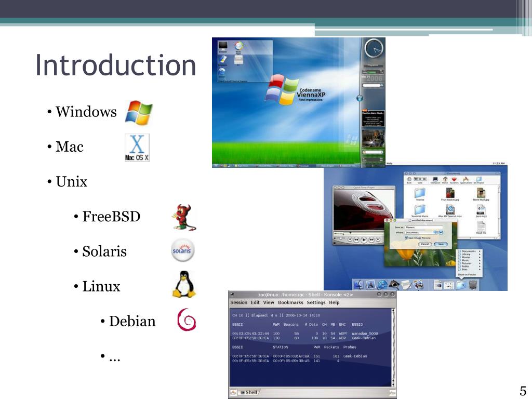Click the Finder view mode switcher
Viewport: 532px width, 399px height.
(420, 179)
